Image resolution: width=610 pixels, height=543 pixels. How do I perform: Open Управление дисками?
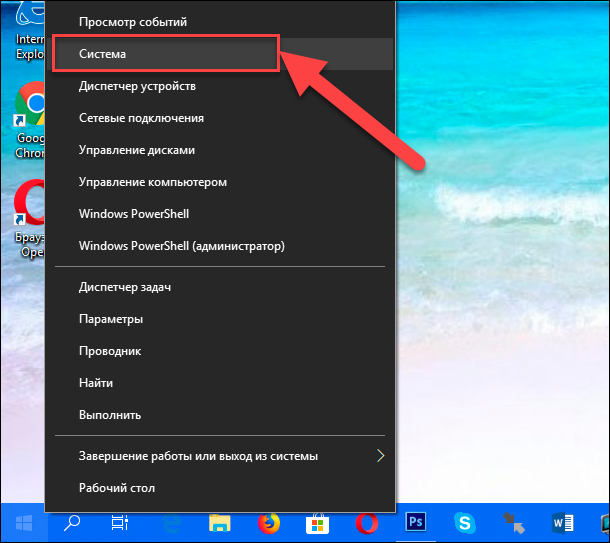pos(220,150)
